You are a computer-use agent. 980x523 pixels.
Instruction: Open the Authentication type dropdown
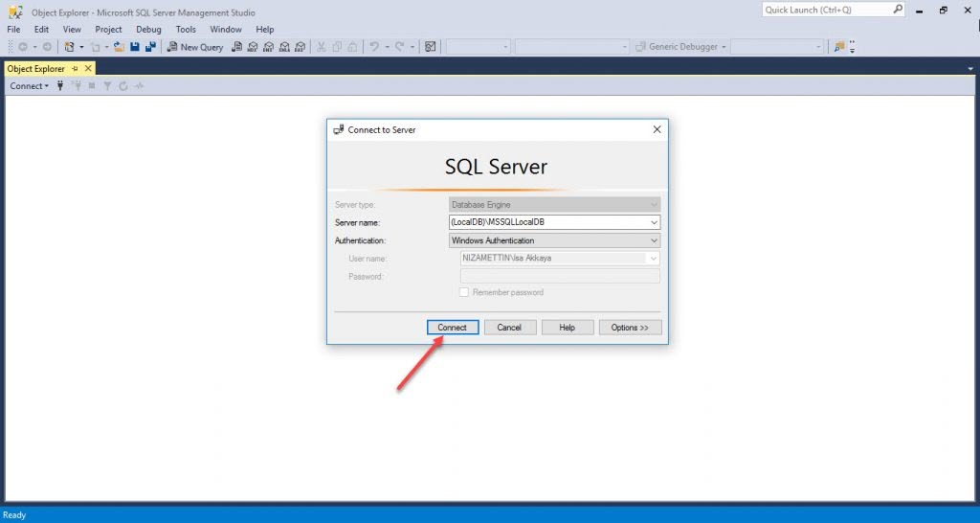click(x=654, y=240)
